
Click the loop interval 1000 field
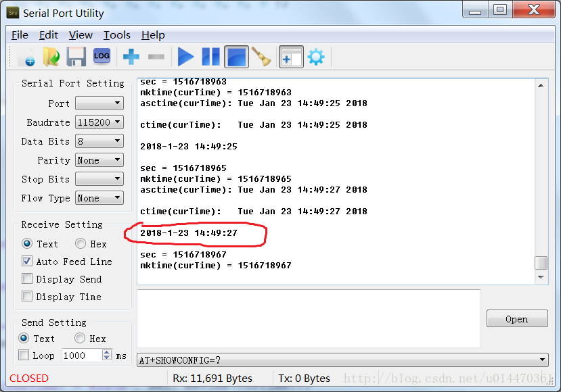pos(82,356)
